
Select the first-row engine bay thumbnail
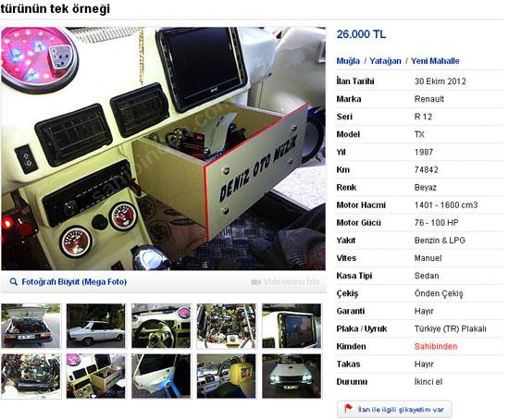coord(226,326)
